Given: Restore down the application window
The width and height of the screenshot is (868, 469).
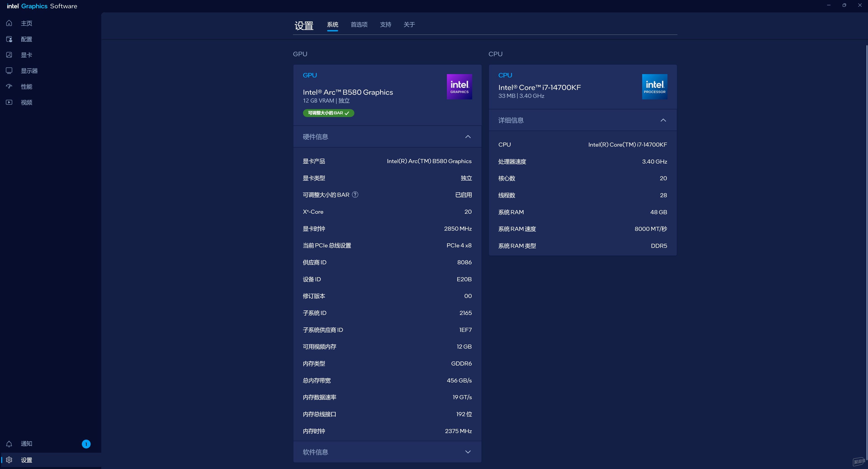Looking at the screenshot, I should pos(844,5).
